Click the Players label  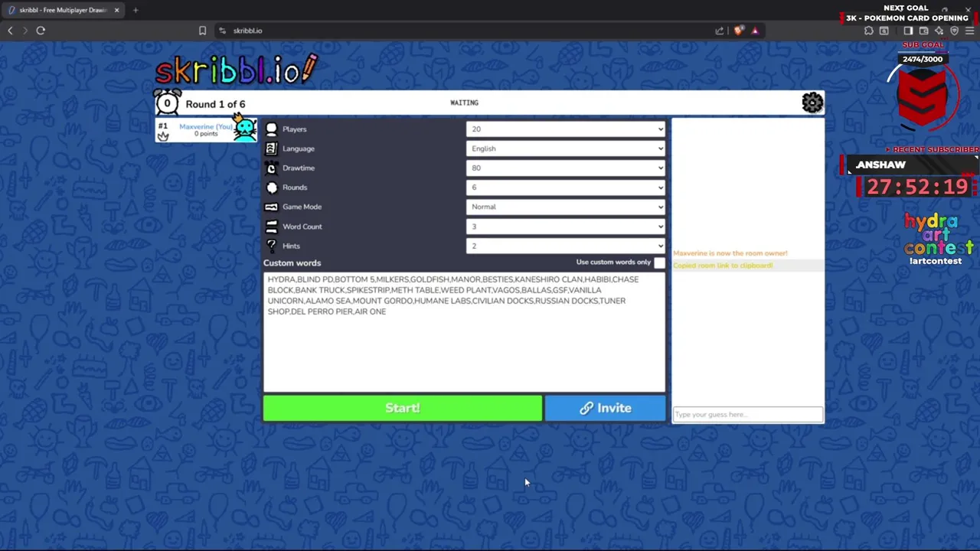(x=294, y=129)
